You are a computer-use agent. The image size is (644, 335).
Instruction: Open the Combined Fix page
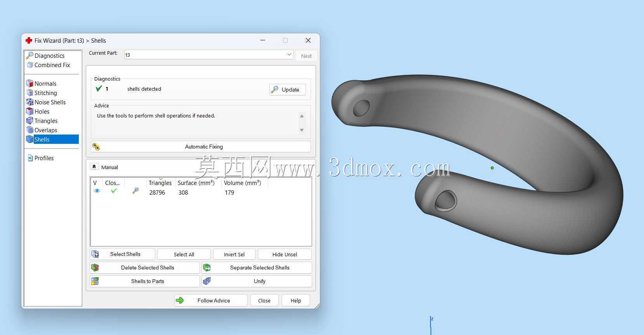pos(52,65)
